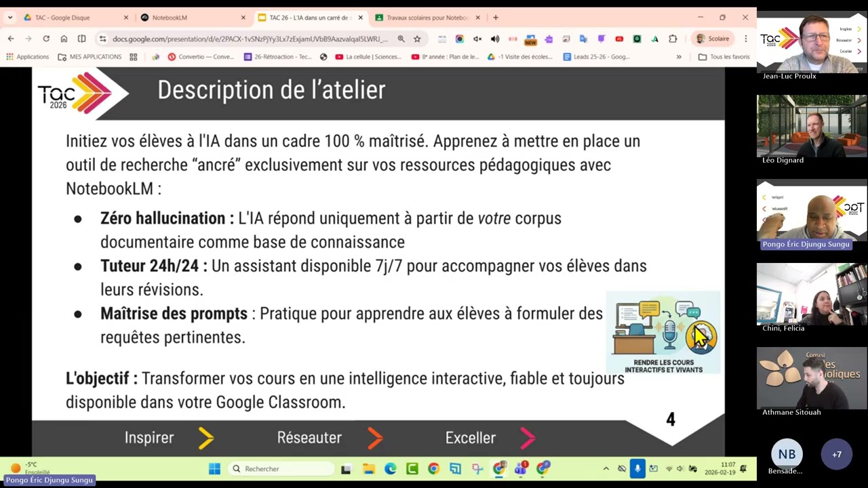Open the 8e année : Plan de le... bookmark
This screenshot has width=868, height=488.
pos(445,57)
